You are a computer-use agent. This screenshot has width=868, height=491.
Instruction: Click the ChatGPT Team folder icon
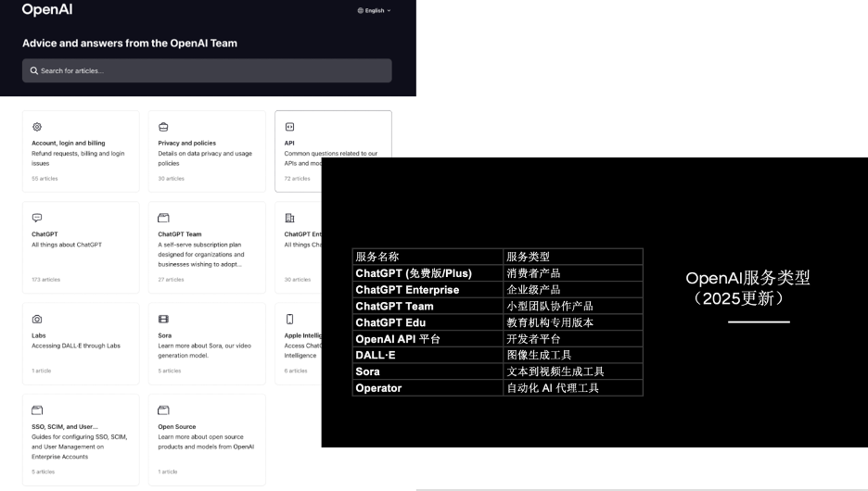click(x=163, y=218)
